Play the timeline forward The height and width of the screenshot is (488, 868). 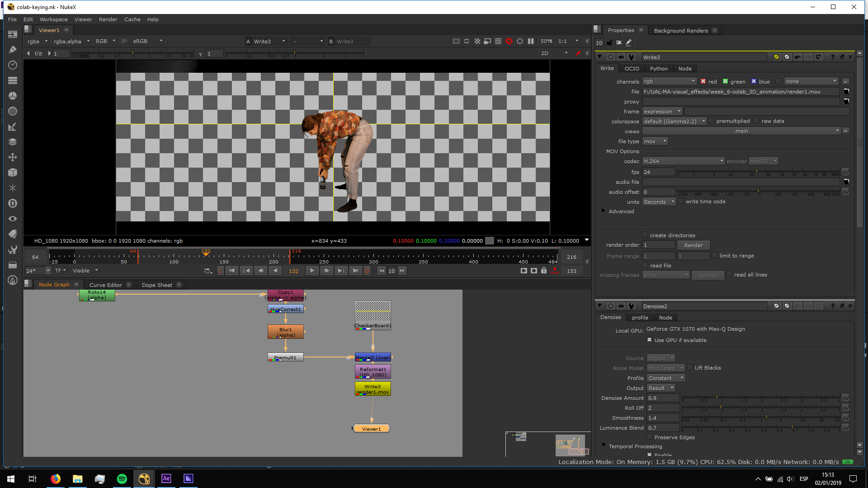click(312, 271)
